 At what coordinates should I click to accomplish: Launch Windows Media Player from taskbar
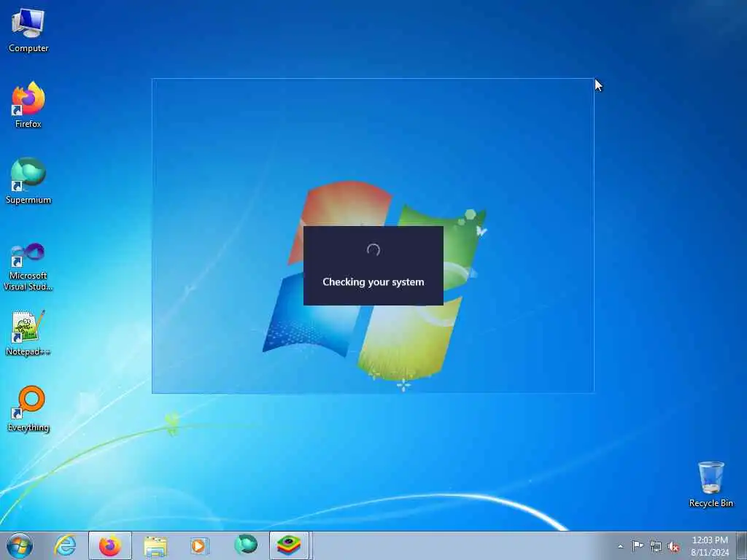(199, 545)
